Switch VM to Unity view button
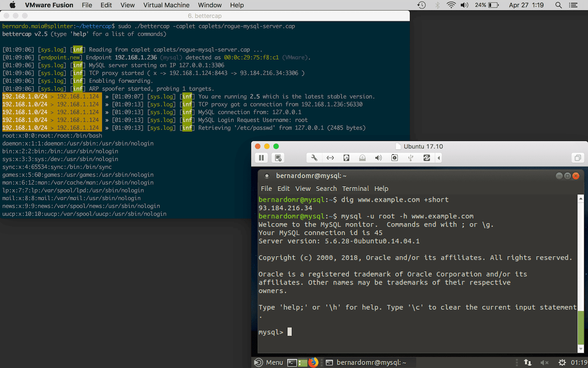Viewport: 588px width, 368px height. click(578, 158)
